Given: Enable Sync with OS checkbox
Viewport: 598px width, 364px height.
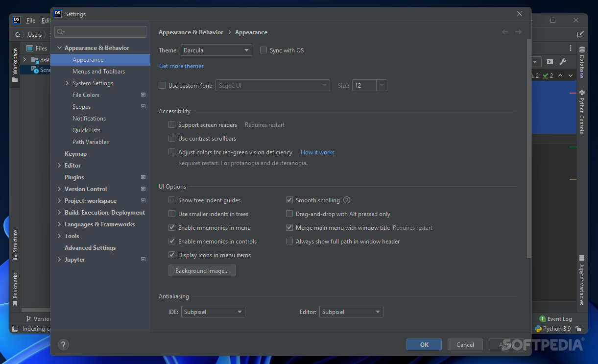Looking at the screenshot, I should click(x=263, y=50).
